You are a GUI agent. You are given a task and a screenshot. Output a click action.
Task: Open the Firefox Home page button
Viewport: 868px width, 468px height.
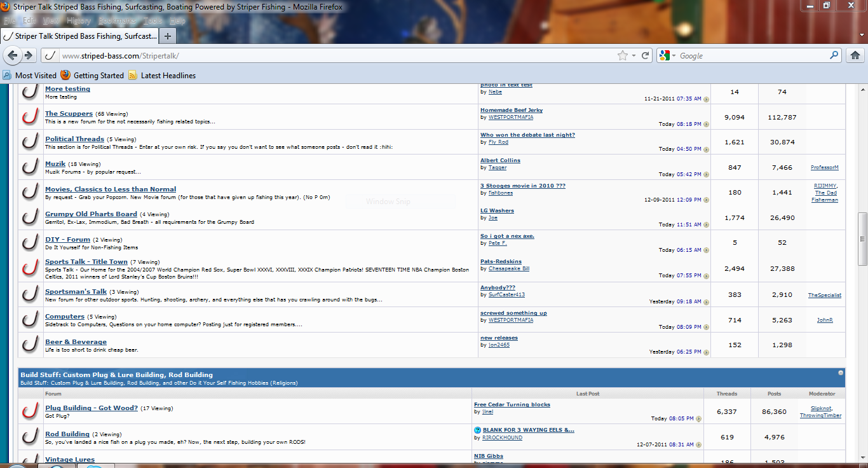click(855, 55)
